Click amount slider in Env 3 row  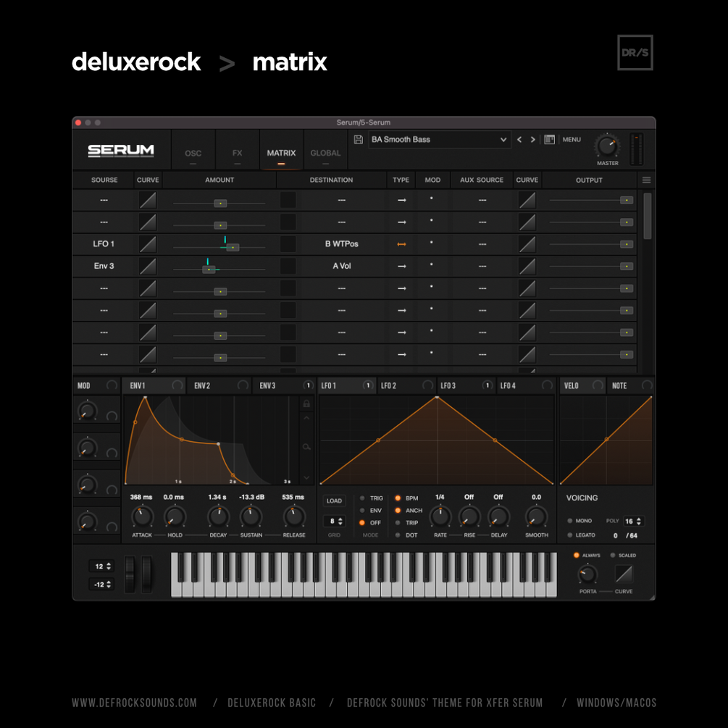219,268
